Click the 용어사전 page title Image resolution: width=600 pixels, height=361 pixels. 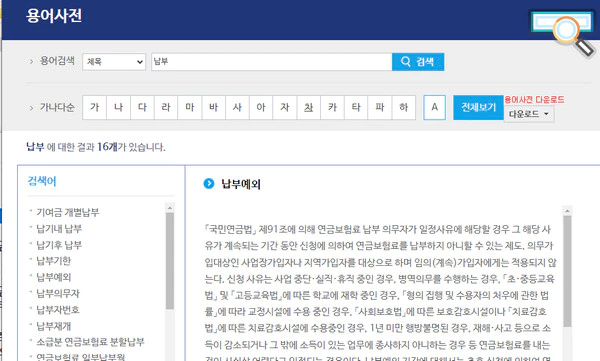tap(54, 16)
